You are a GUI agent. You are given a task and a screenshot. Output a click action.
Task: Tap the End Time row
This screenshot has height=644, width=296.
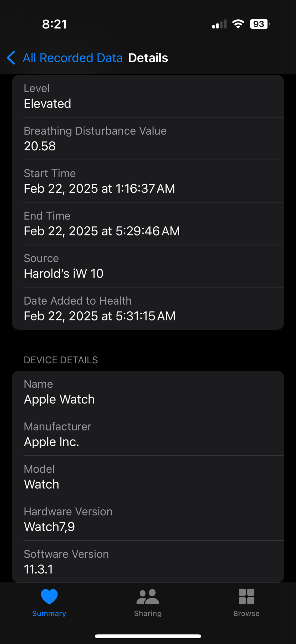(x=148, y=224)
